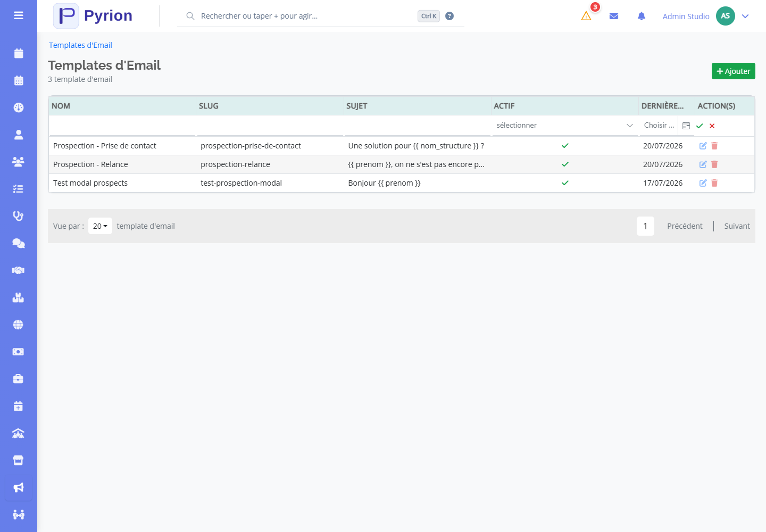Go to Suivant page

pyautogui.click(x=737, y=226)
